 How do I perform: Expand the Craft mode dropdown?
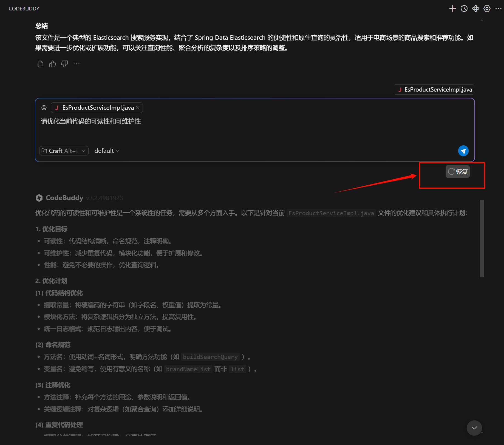pyautogui.click(x=64, y=151)
